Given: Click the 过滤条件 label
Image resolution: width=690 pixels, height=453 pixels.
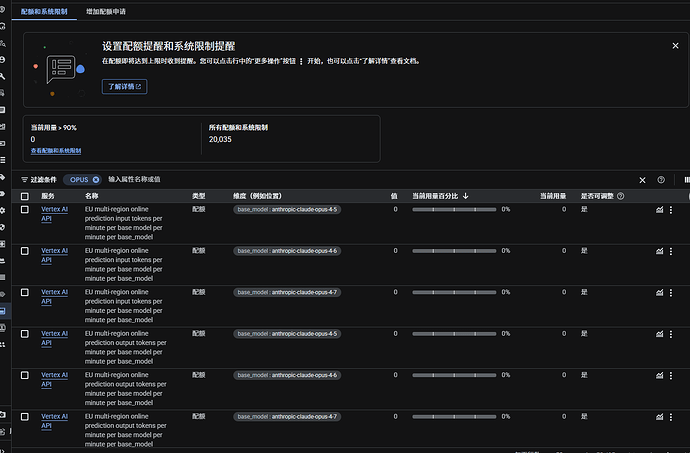Looking at the screenshot, I should 43,180.
